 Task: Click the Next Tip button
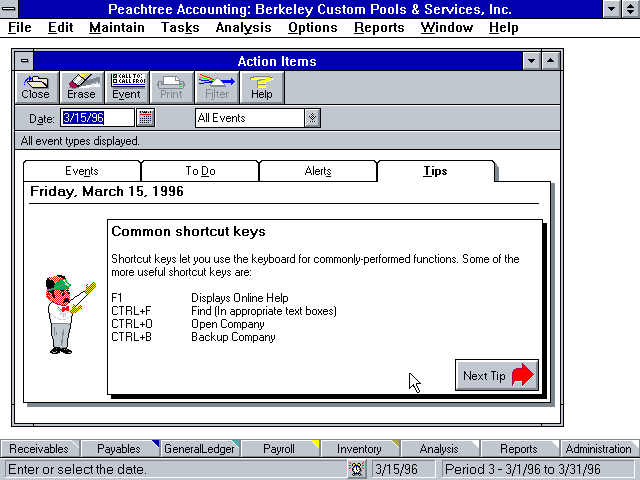tap(497, 375)
